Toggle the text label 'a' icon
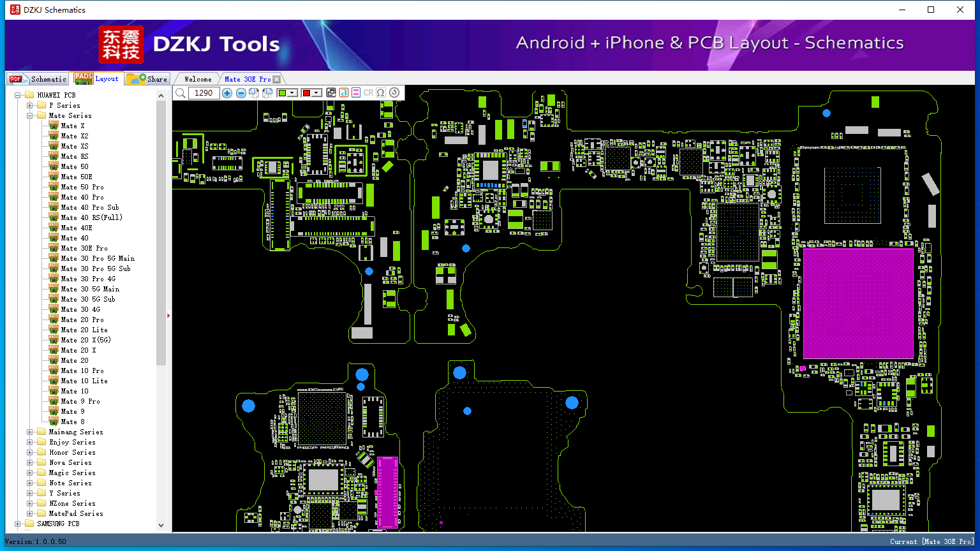 [x=343, y=92]
